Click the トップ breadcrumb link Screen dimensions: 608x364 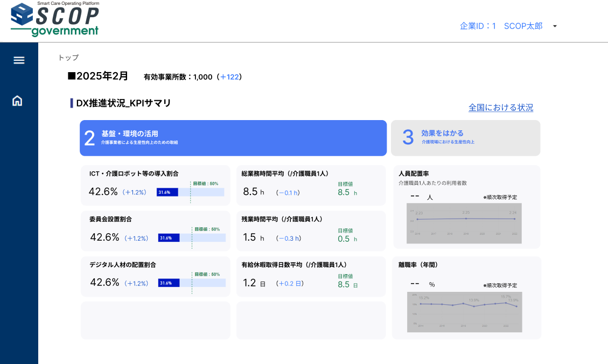click(x=67, y=58)
